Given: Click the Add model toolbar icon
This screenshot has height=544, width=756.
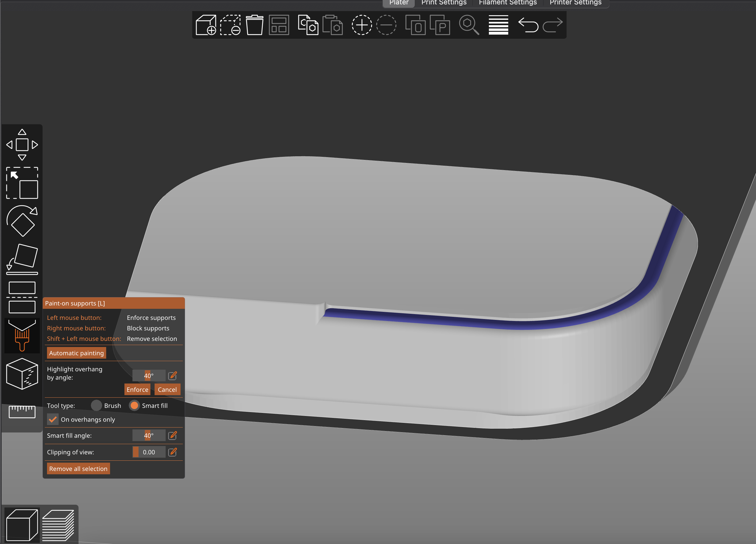Looking at the screenshot, I should [x=206, y=25].
